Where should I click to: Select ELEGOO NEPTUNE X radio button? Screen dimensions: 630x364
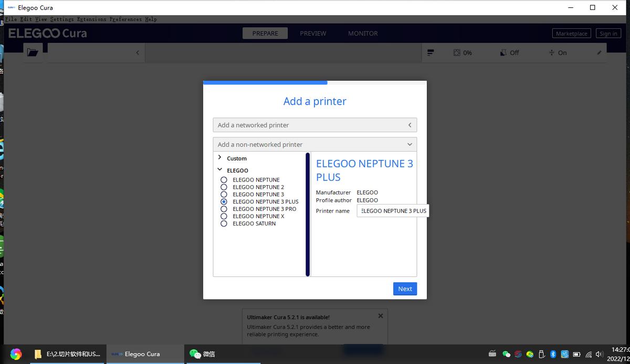(224, 216)
